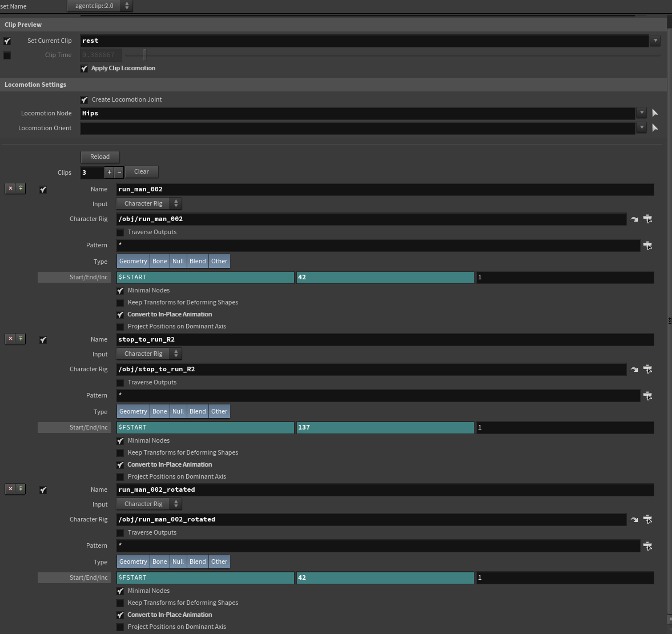Insert a clip before run_man_002
Viewport: 672px width, 634px height.
tap(21, 188)
